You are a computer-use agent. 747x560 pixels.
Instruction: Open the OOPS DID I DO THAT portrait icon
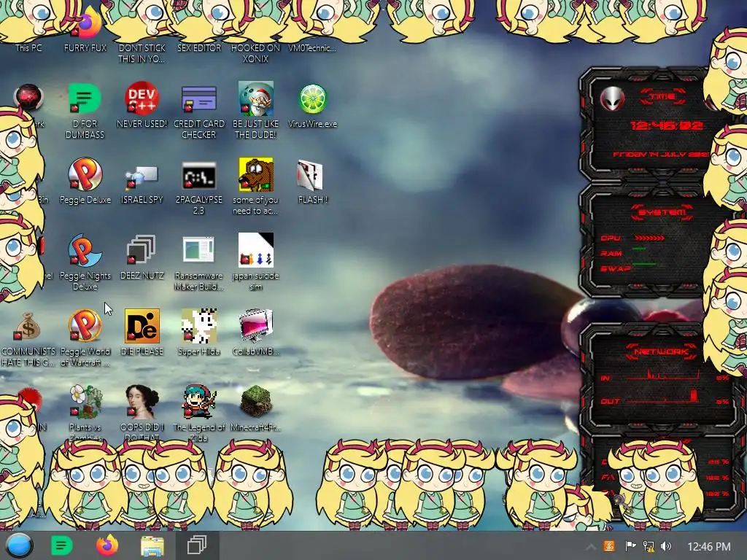pos(142,402)
